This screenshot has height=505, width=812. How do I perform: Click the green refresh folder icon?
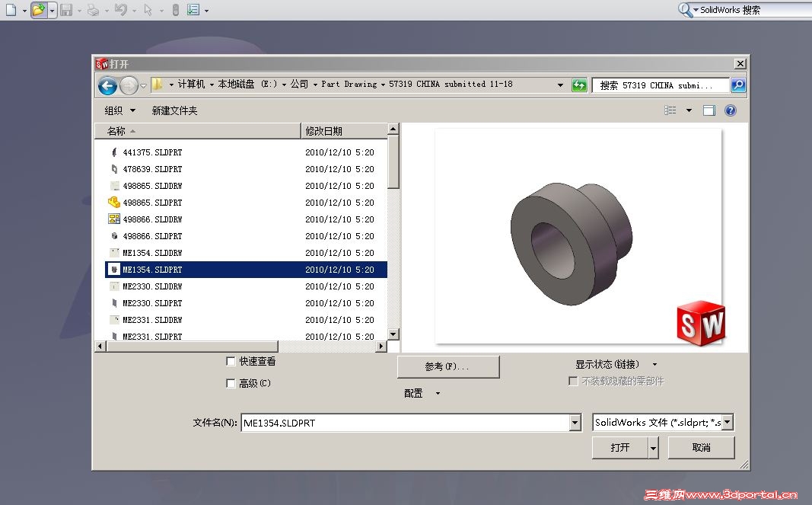coord(579,85)
